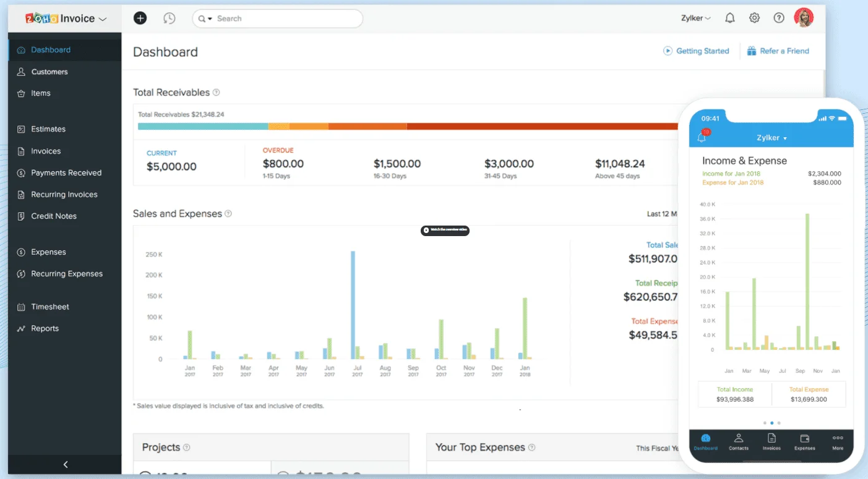Screen dimensions: 868x479
Task: Click the $3,000.00 overdue 31-45 Days amount
Action: (x=509, y=164)
